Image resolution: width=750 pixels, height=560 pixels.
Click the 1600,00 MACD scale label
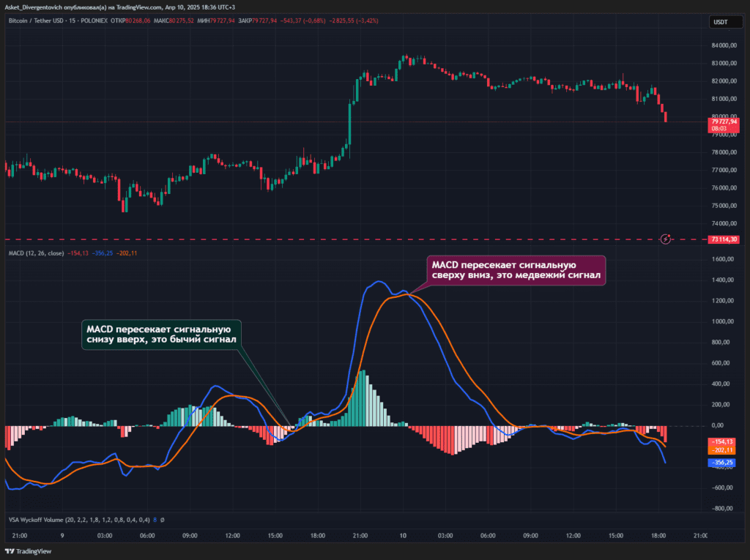(723, 259)
